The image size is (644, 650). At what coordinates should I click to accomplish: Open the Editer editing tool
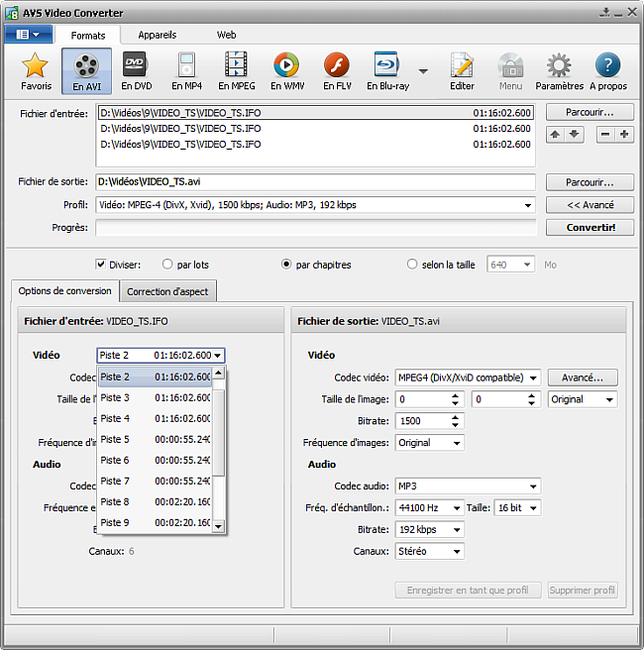(462, 71)
